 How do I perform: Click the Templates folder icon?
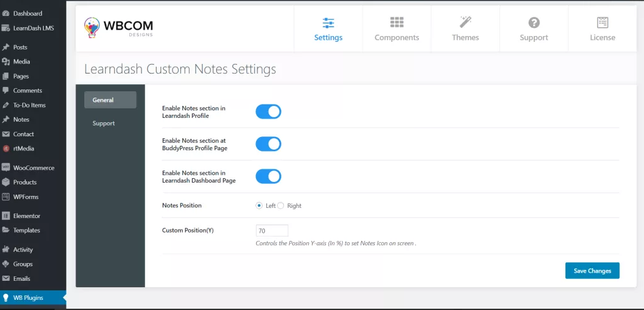point(6,230)
